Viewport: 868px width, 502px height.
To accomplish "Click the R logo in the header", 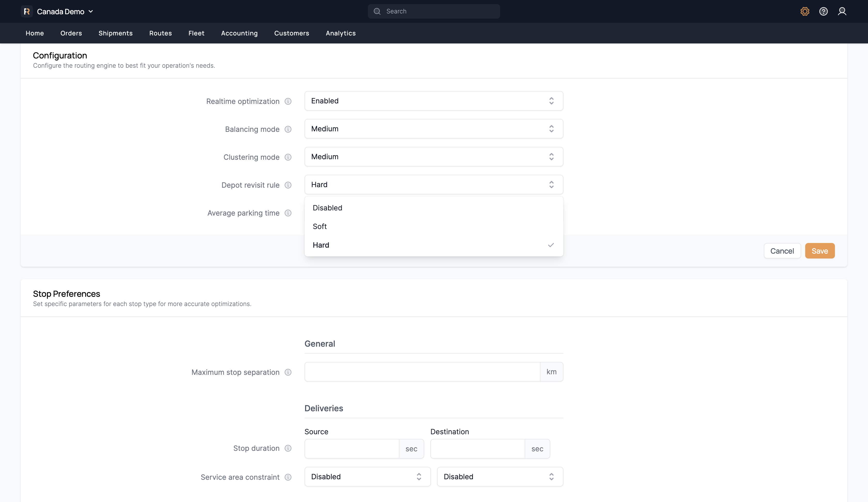I will (x=27, y=11).
